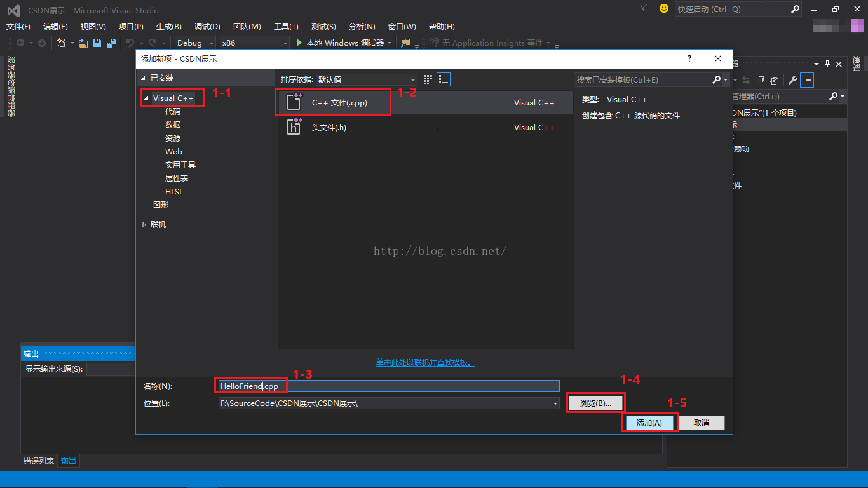Click the Solution Explorer pin icon

827,64
